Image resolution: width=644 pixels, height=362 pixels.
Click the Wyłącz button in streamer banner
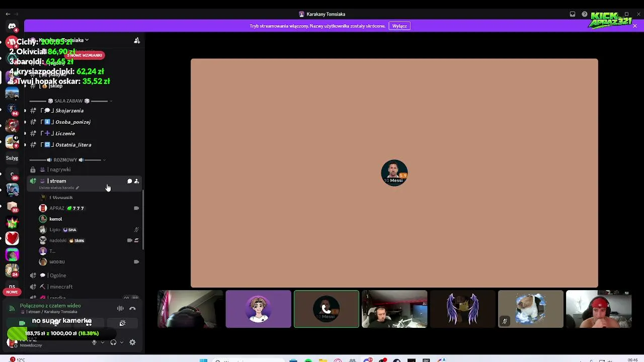399,26
